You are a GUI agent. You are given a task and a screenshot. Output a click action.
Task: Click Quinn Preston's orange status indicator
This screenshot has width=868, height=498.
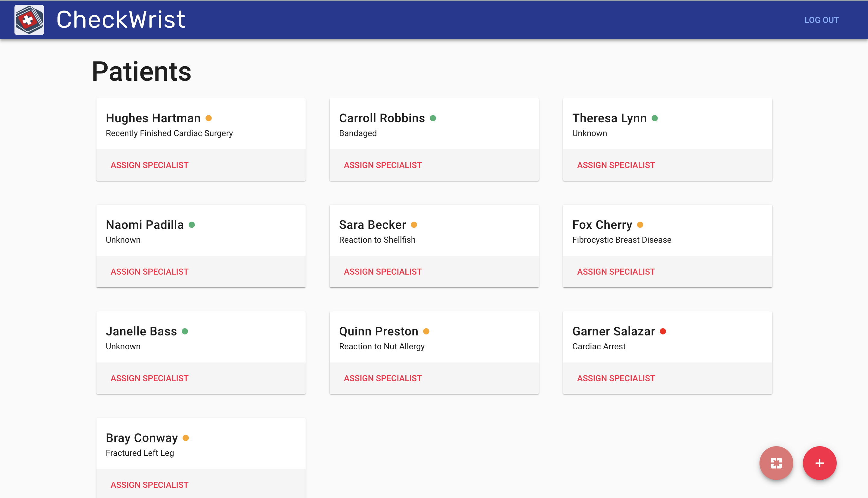426,331
